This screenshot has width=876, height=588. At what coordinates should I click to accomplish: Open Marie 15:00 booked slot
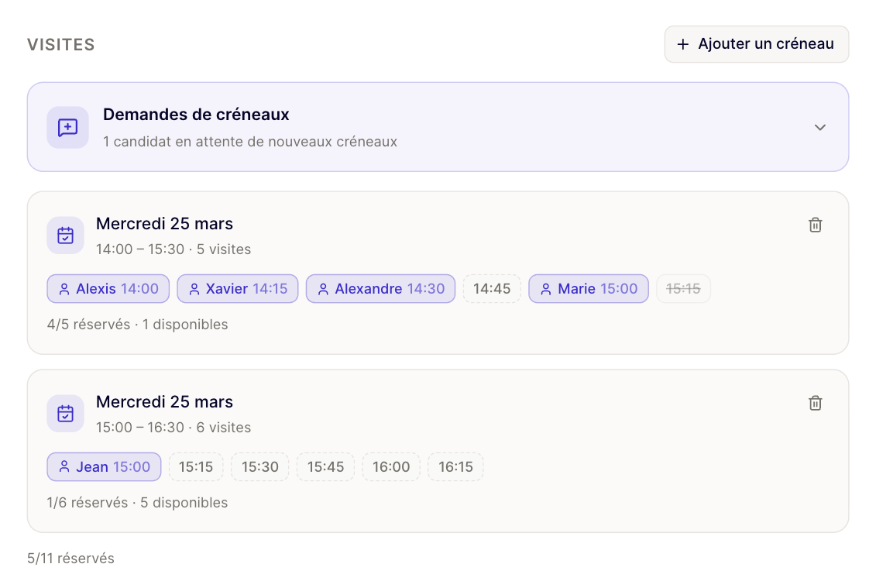tap(588, 289)
